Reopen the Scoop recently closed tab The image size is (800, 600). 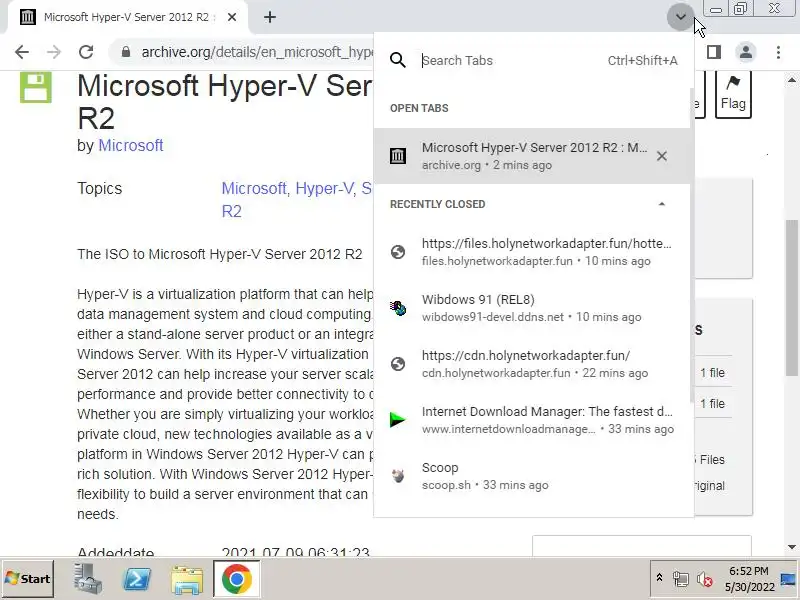tap(532, 477)
